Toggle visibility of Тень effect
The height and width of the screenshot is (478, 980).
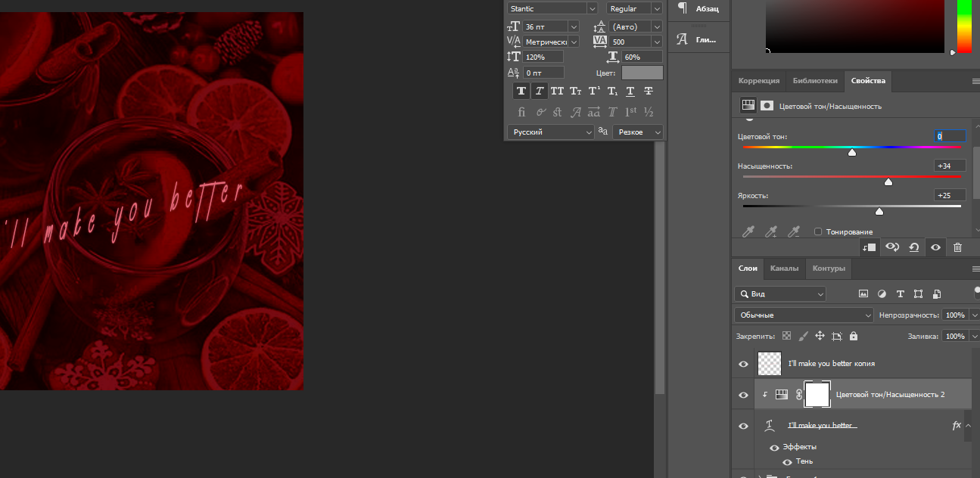pos(787,461)
